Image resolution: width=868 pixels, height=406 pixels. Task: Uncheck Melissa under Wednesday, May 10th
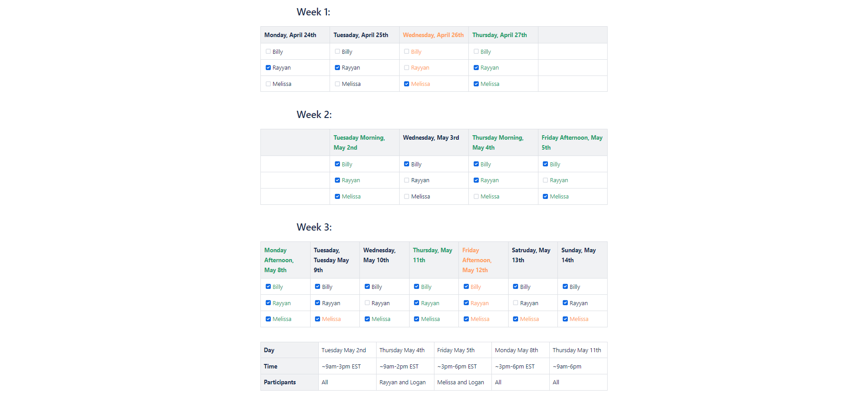[367, 319]
